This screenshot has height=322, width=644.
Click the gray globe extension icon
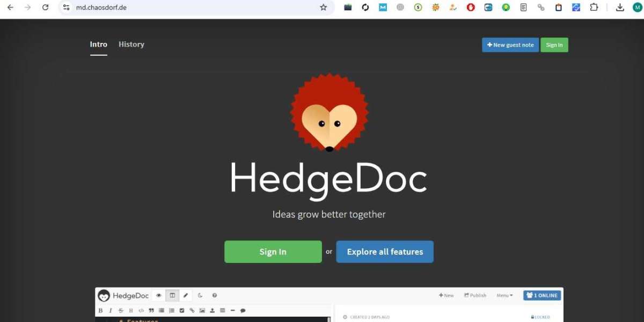pyautogui.click(x=400, y=8)
